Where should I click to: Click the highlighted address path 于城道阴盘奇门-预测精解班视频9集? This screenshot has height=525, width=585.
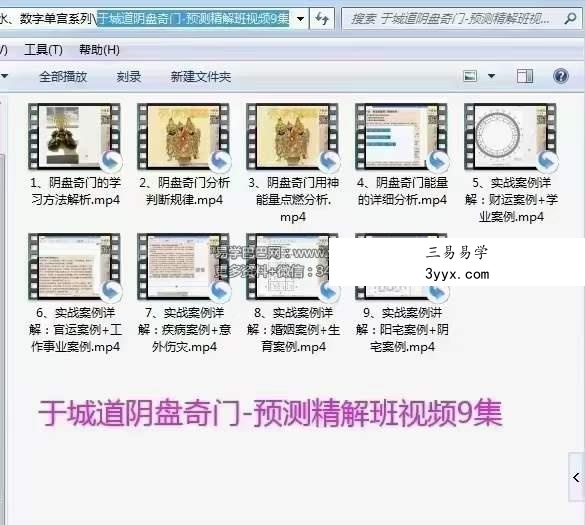[x=193, y=18]
